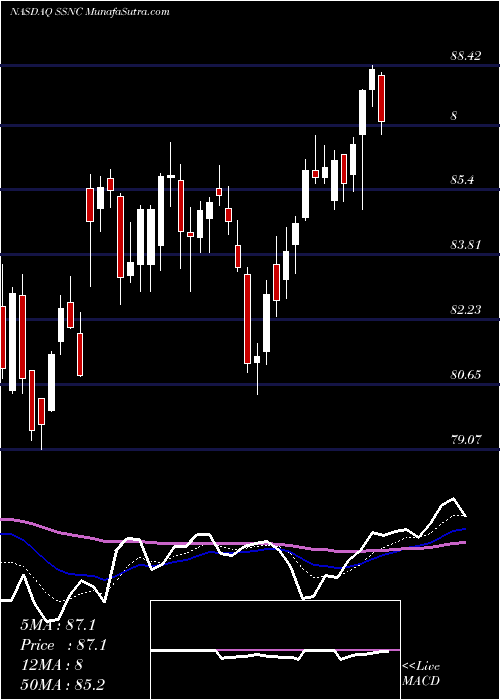The width and height of the screenshot is (500, 700).
Task: Click the <<Live MACD label
Action: (421, 673)
